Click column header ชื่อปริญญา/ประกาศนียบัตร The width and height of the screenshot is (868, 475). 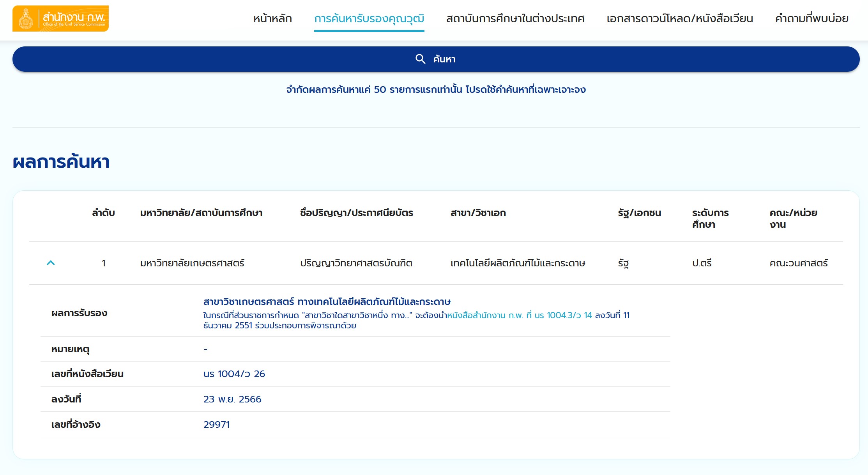[356, 213]
